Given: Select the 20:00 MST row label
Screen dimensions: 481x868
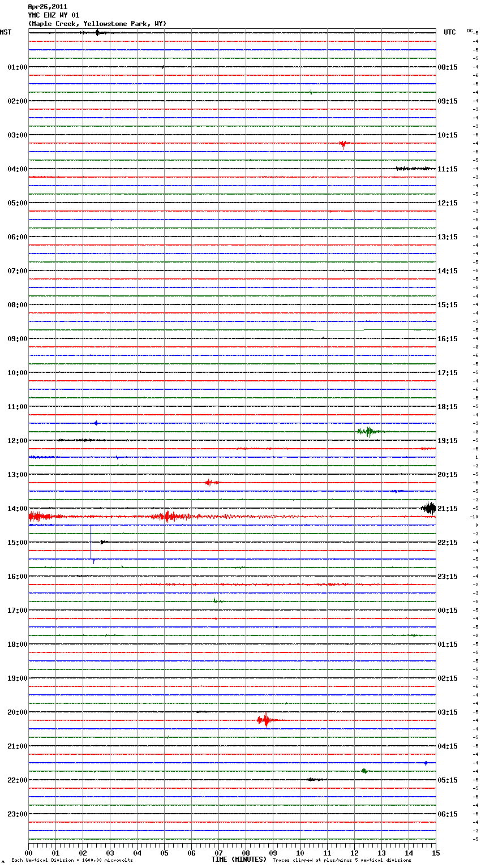Looking at the screenshot, I should [18, 712].
